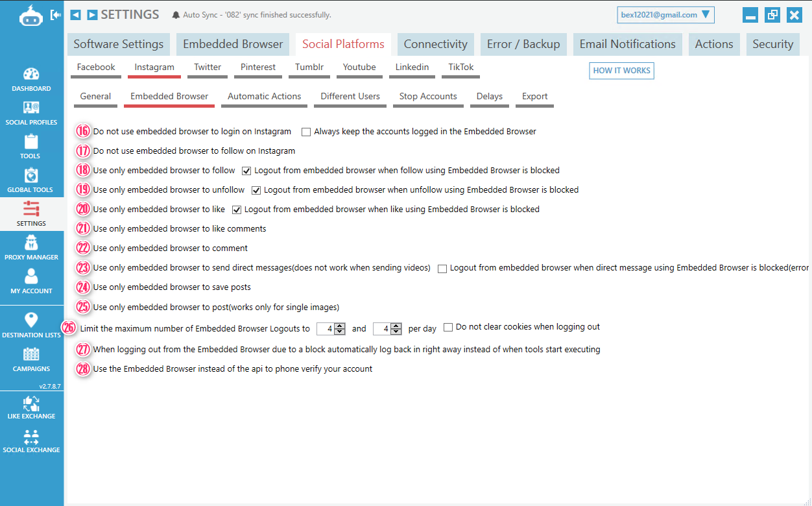Image resolution: width=812 pixels, height=506 pixels.
Task: Open the Dashboard section
Action: (31, 79)
